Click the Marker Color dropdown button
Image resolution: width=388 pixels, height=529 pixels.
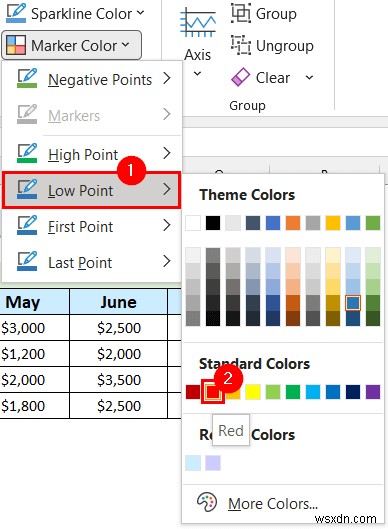(x=71, y=45)
